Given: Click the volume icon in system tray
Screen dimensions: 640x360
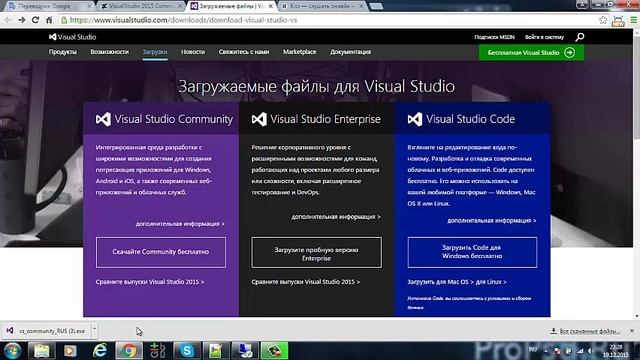Looking at the screenshot, I should pyautogui.click(x=591, y=351).
